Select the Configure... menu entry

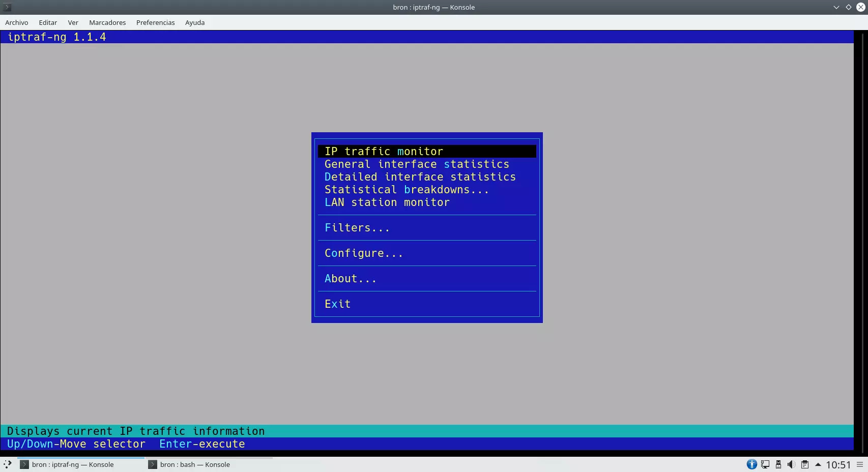tap(364, 253)
